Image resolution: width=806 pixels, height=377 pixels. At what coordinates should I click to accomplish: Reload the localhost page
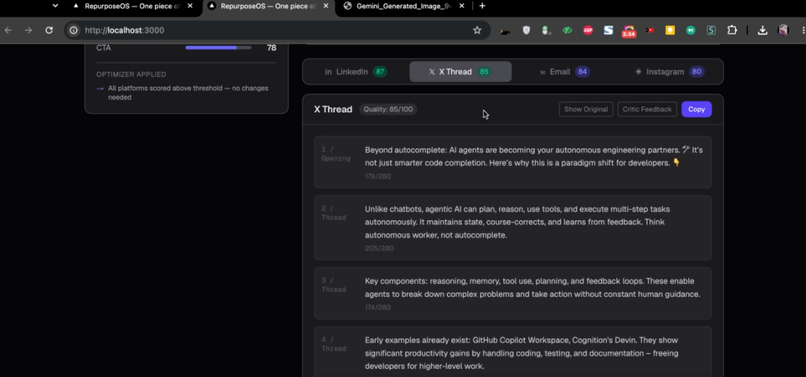[x=49, y=30]
